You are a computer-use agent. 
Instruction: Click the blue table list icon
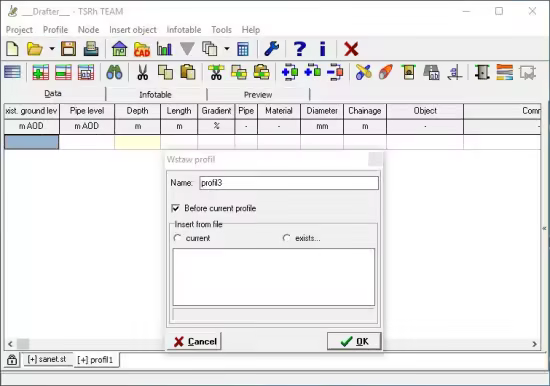(12, 73)
